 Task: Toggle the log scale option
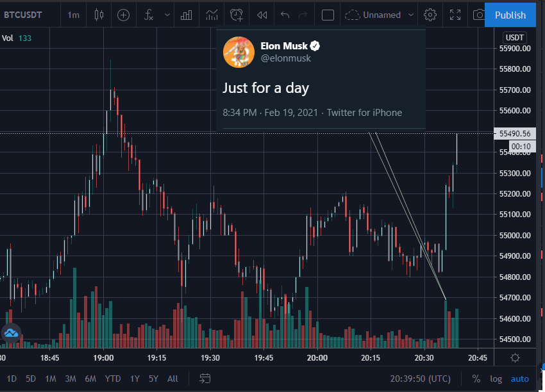tap(496, 379)
